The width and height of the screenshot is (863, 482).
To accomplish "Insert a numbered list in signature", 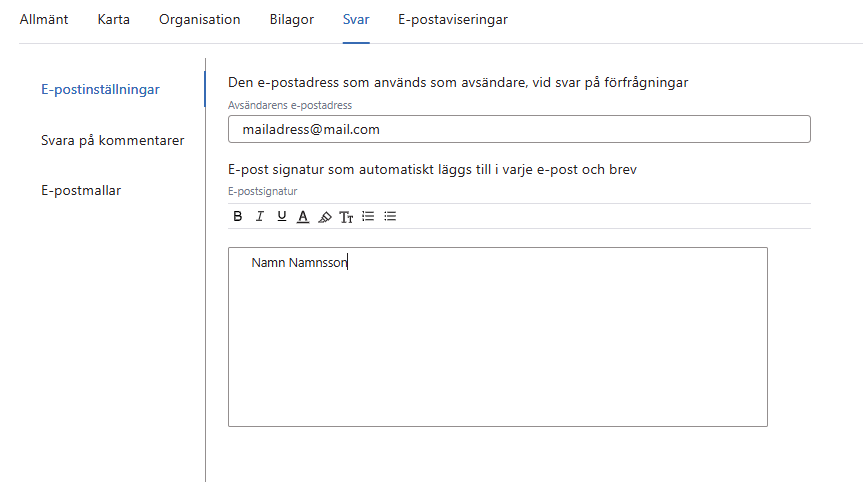I will (368, 216).
